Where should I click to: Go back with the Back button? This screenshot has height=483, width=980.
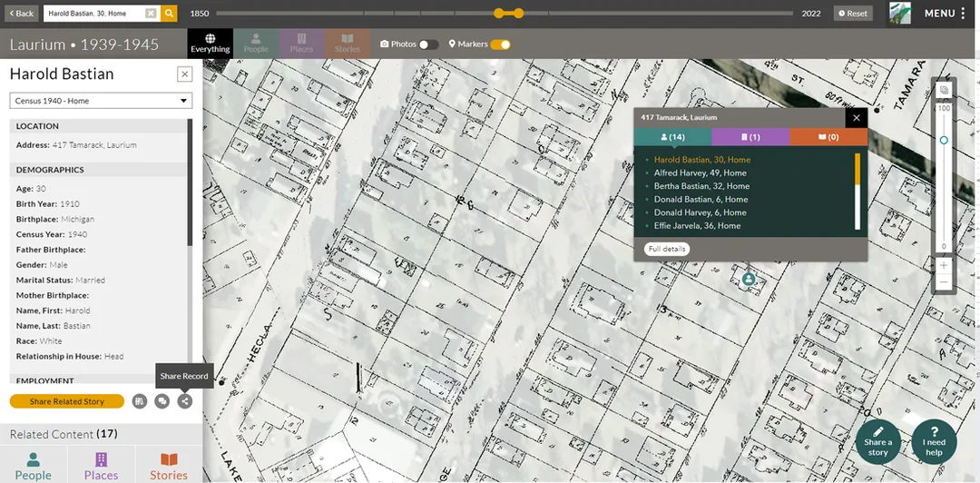(x=21, y=13)
